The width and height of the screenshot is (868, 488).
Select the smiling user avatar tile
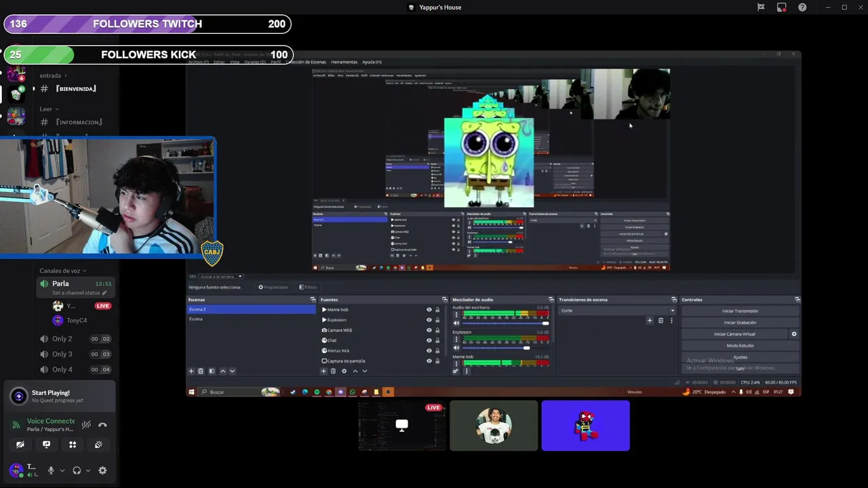coord(494,426)
